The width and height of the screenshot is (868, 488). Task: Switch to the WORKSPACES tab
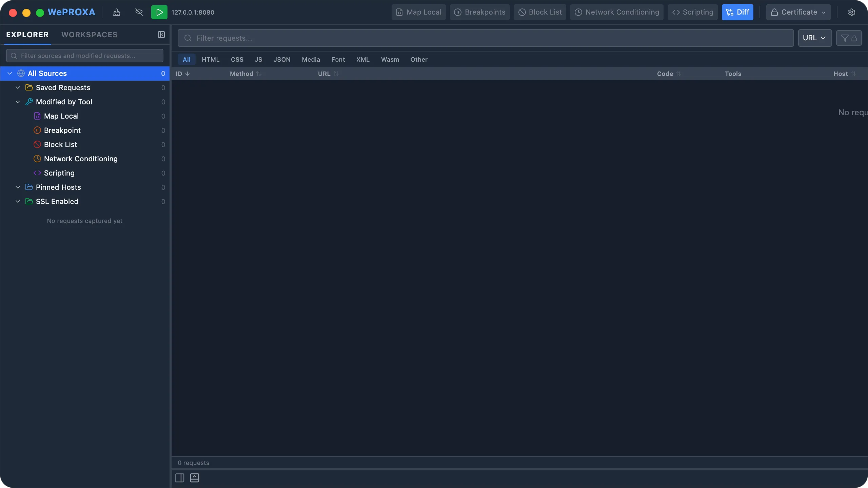[x=90, y=35]
